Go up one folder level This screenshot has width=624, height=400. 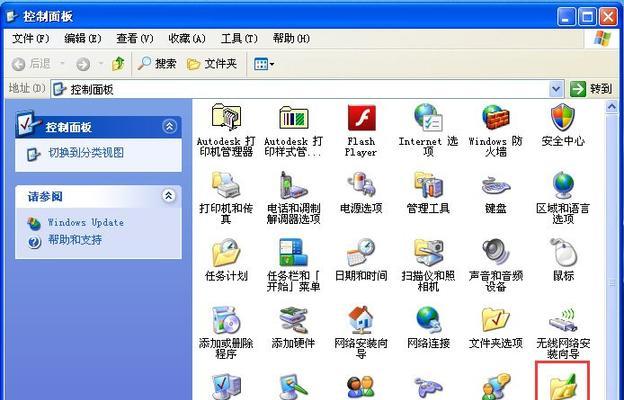(118, 64)
